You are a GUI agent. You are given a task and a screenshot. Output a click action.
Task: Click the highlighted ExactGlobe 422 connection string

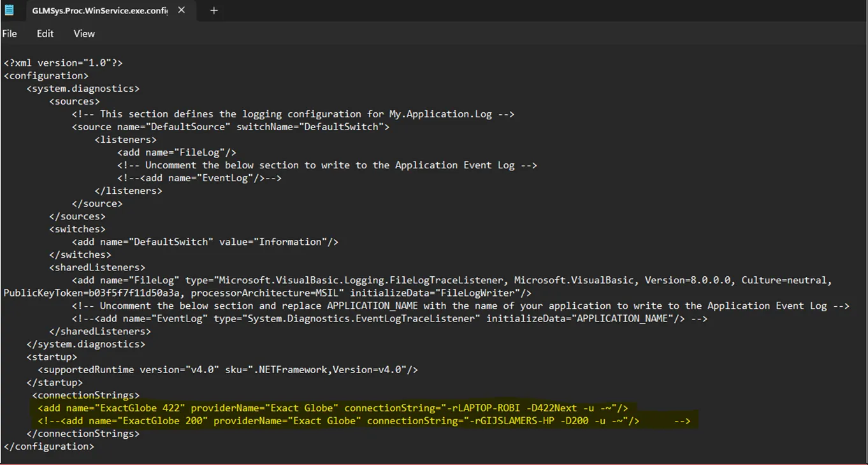pyautogui.click(x=333, y=408)
